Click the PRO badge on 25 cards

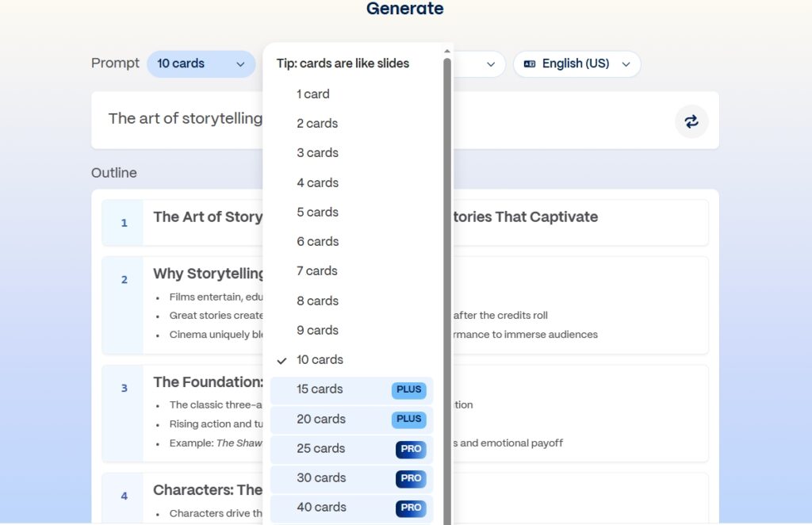[x=411, y=449]
